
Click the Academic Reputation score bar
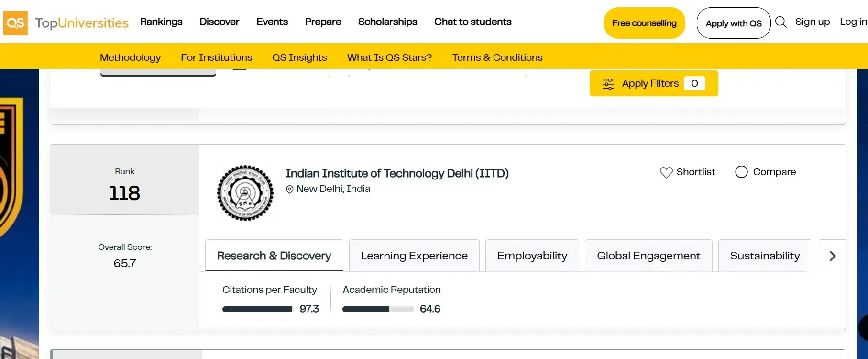click(378, 309)
